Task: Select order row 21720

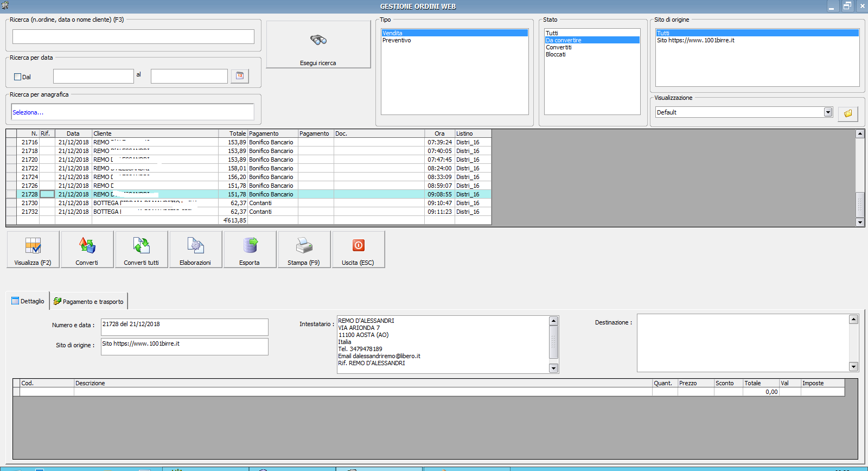Action: point(248,160)
